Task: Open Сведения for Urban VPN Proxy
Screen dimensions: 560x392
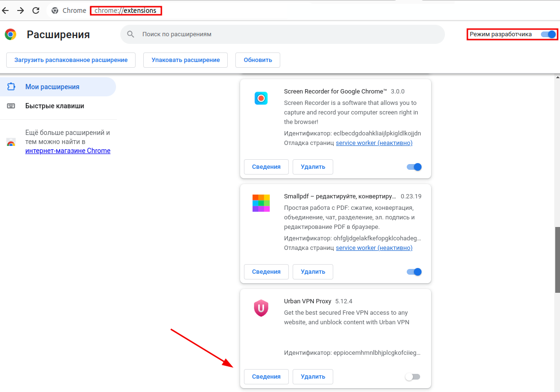Action: point(266,377)
